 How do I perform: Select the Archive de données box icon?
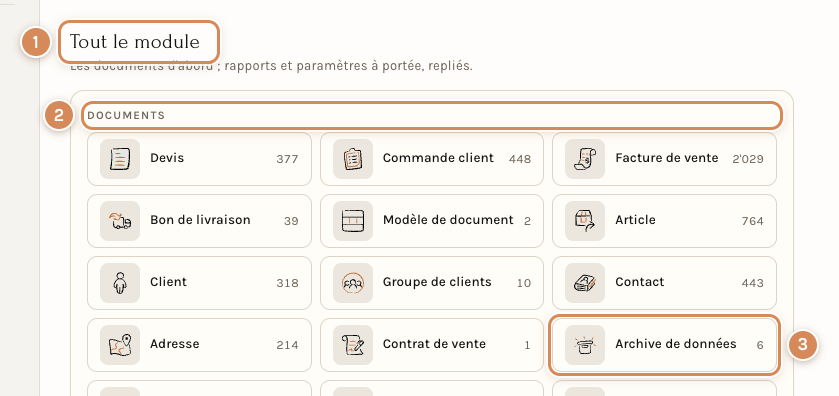[585, 345]
